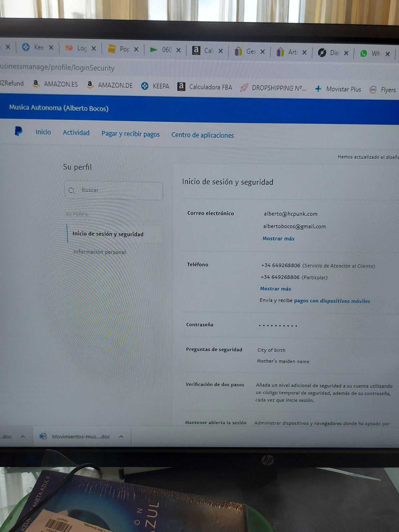Close the WhatsApp browser tab

(388, 54)
